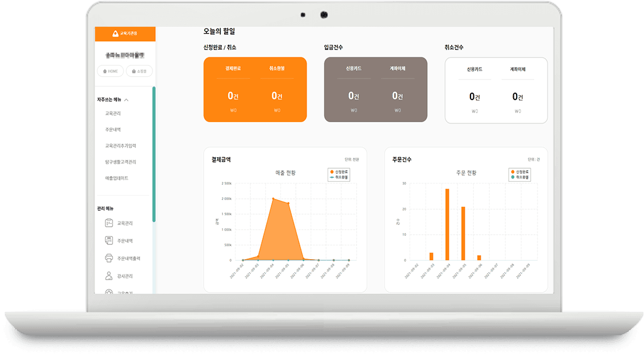The height and width of the screenshot is (354, 644).
Task: Open 주문내역 under 자주쓰는 메뉴
Action: pos(113,130)
